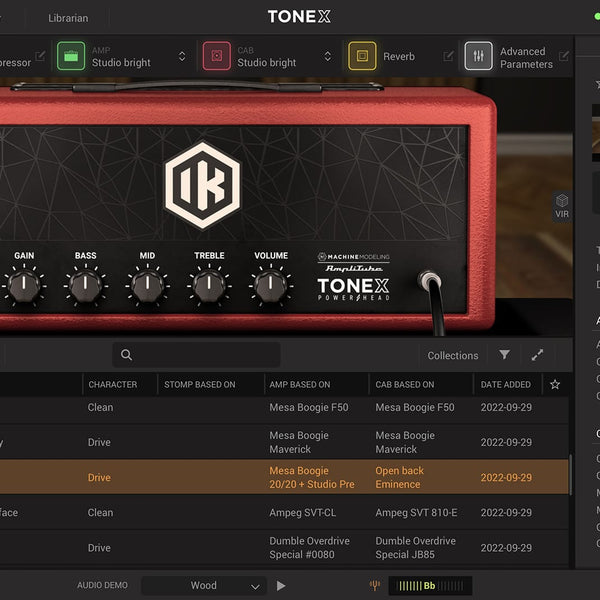Click the MID knob
The height and width of the screenshot is (600, 600).
tap(147, 285)
